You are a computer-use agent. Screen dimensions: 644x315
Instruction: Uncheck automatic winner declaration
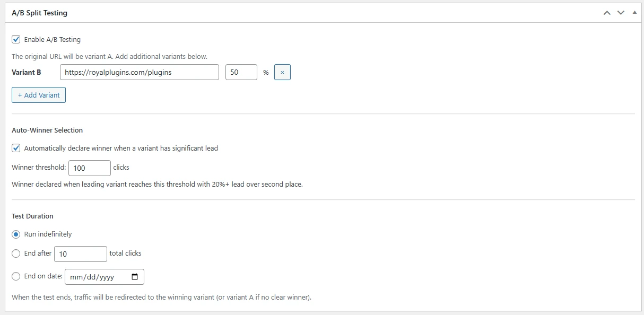tap(15, 147)
